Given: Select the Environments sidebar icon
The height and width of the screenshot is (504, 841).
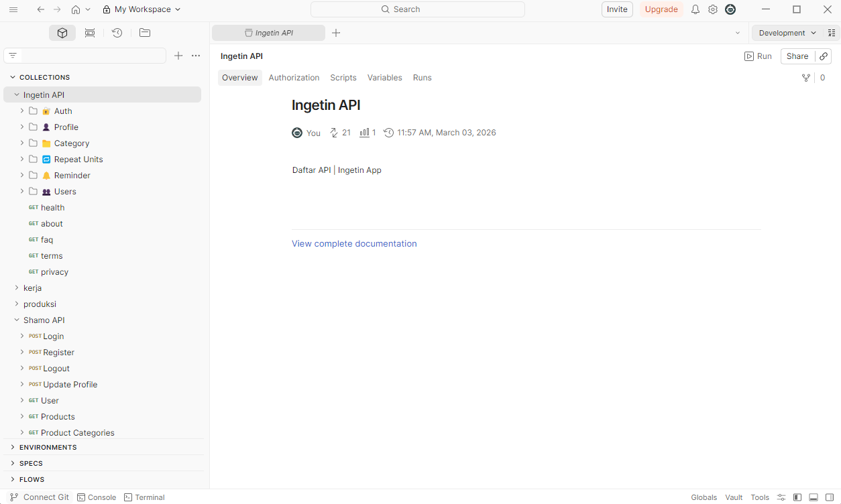Looking at the screenshot, I should (x=90, y=33).
